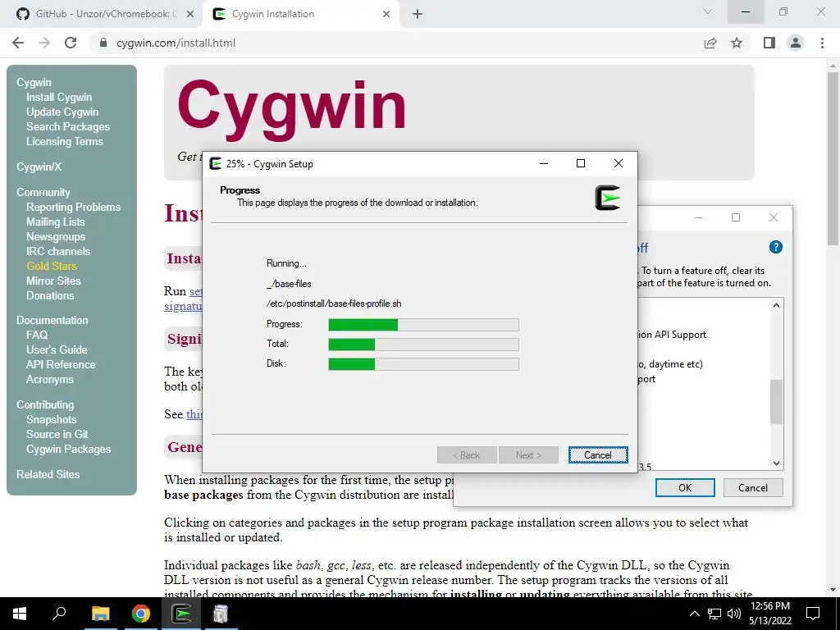The image size is (840, 630).
Task: Open API Reference link
Action: (x=61, y=364)
